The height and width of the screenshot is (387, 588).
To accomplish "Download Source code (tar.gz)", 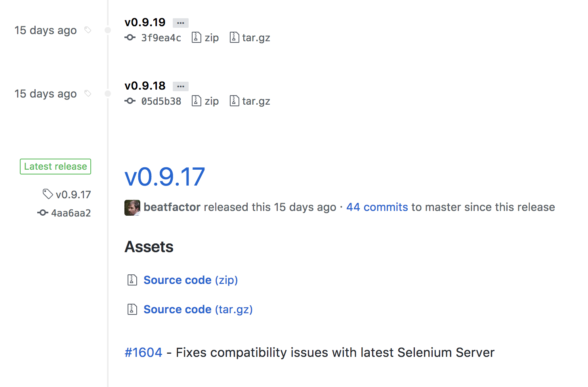I will click(198, 310).
